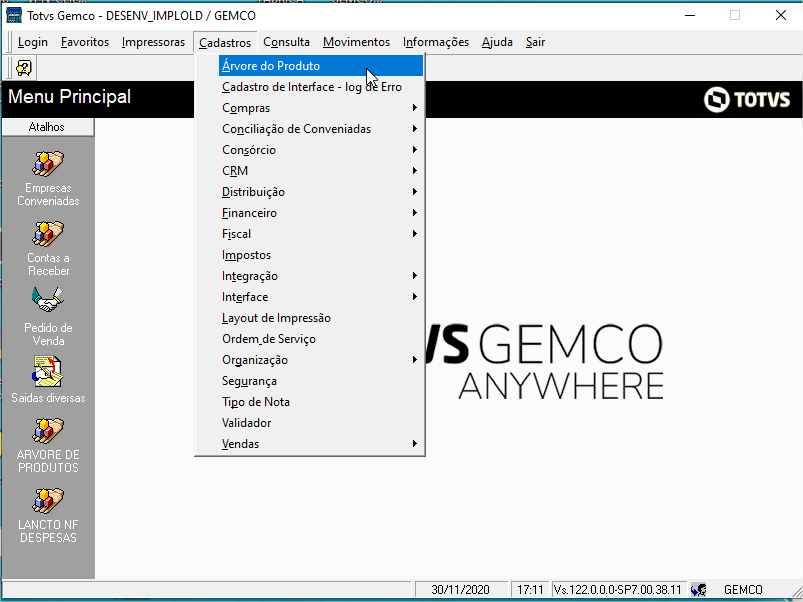Open the Login menu

[x=33, y=42]
